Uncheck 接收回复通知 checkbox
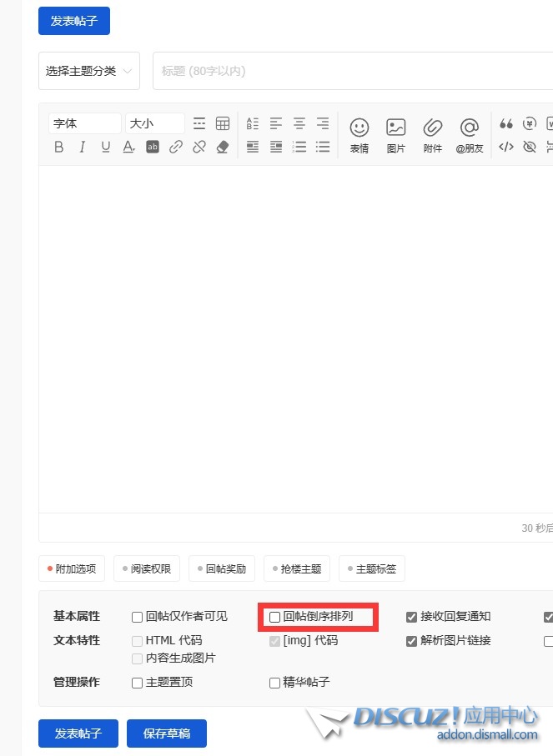The width and height of the screenshot is (553, 756). [411, 617]
